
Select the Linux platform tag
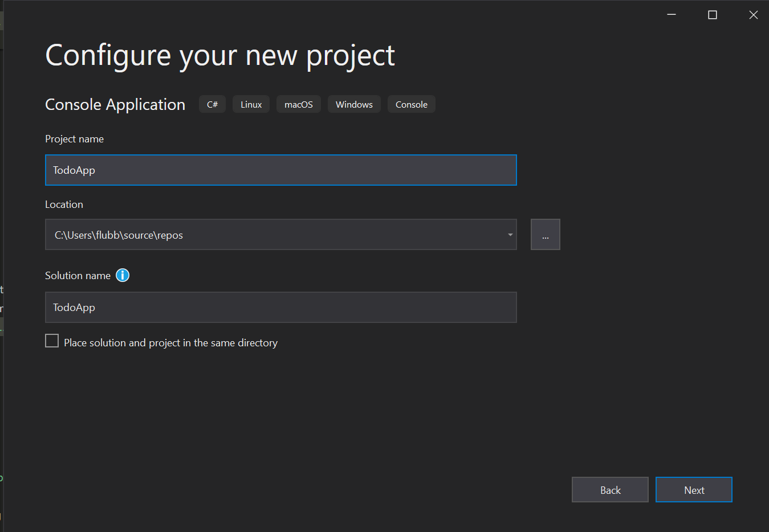click(x=251, y=104)
